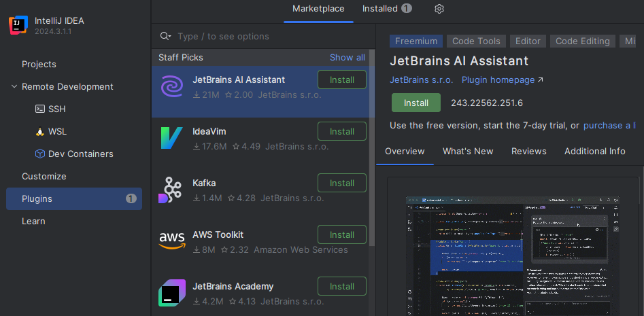
Task: Click the Installed tab count badge
Action: (407, 9)
